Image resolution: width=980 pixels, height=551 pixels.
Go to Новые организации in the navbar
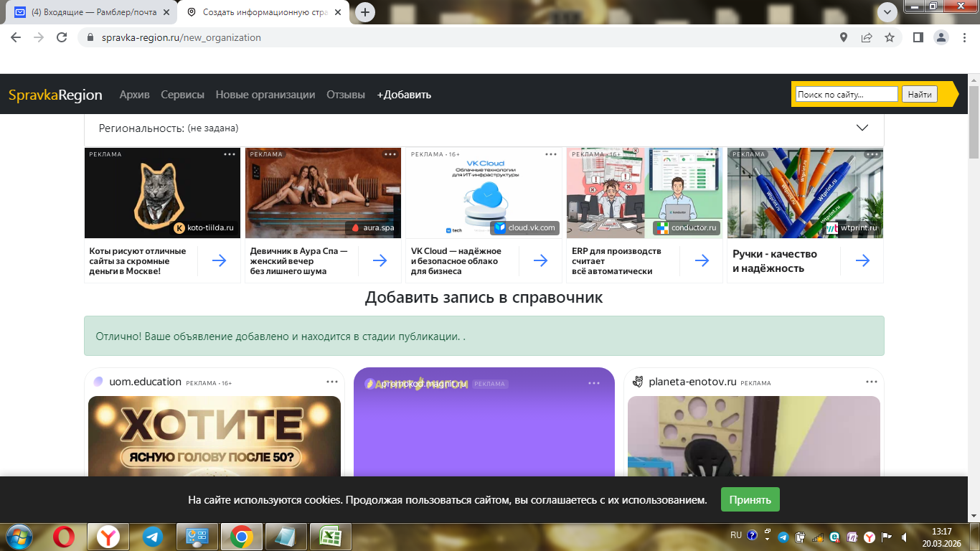pos(265,95)
